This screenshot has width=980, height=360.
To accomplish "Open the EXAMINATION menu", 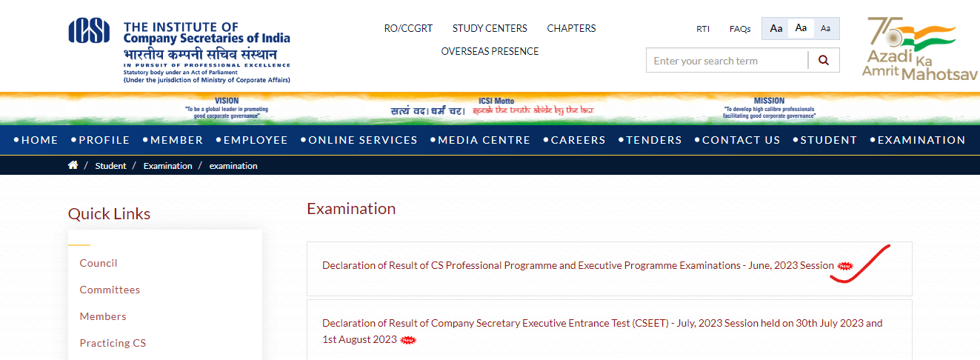I will pyautogui.click(x=918, y=140).
